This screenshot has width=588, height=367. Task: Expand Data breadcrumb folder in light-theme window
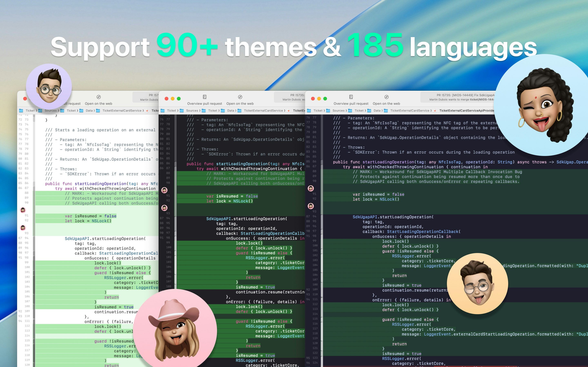(89, 111)
